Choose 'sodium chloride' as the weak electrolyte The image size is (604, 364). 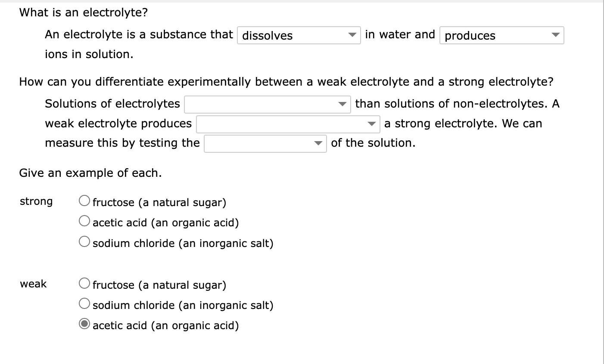tap(84, 303)
